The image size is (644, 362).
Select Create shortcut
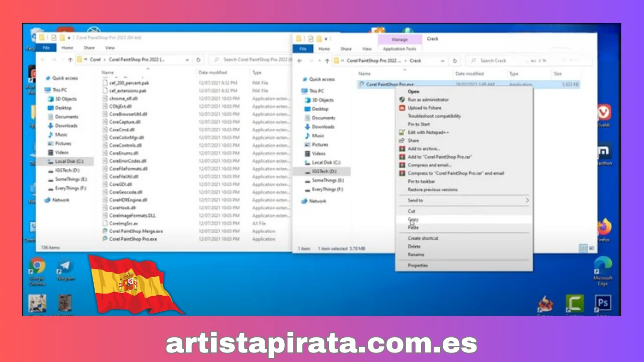tap(423, 238)
